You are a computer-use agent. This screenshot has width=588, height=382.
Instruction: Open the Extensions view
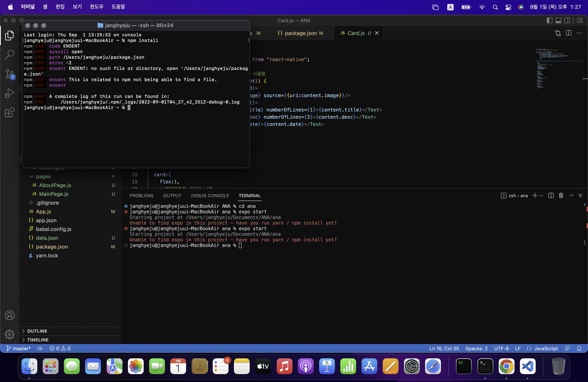point(9,112)
